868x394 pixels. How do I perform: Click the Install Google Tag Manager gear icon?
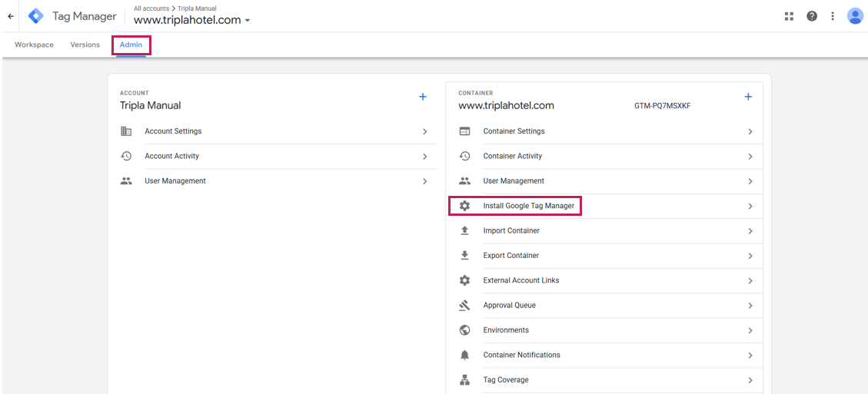pos(464,206)
